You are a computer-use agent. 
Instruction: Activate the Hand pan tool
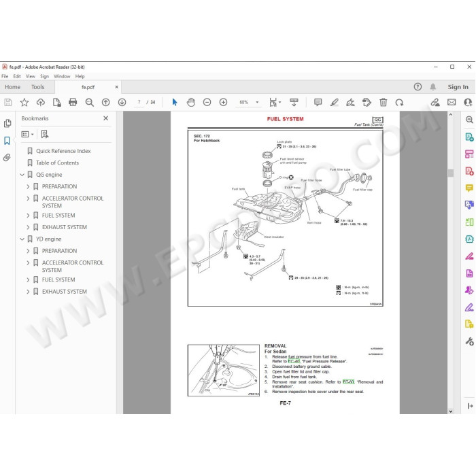[x=191, y=102]
